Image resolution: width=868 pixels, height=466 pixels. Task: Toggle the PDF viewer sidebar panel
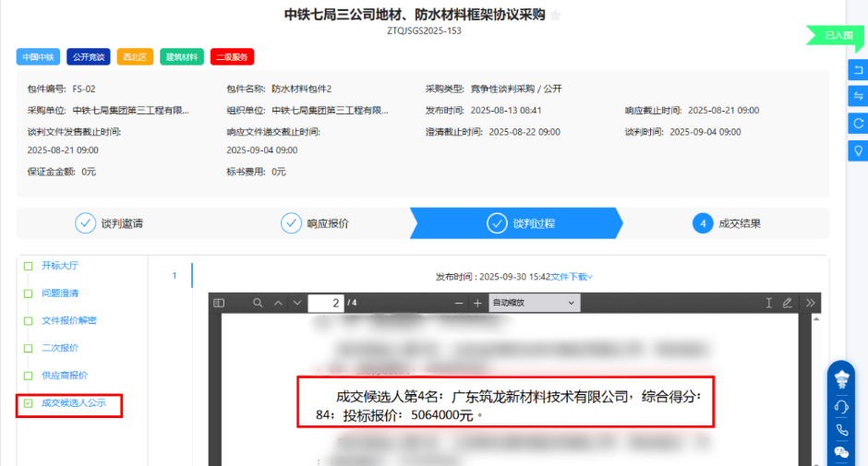[x=219, y=303]
